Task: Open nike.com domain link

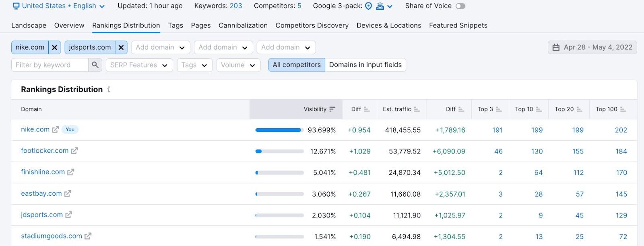Action: [35, 129]
